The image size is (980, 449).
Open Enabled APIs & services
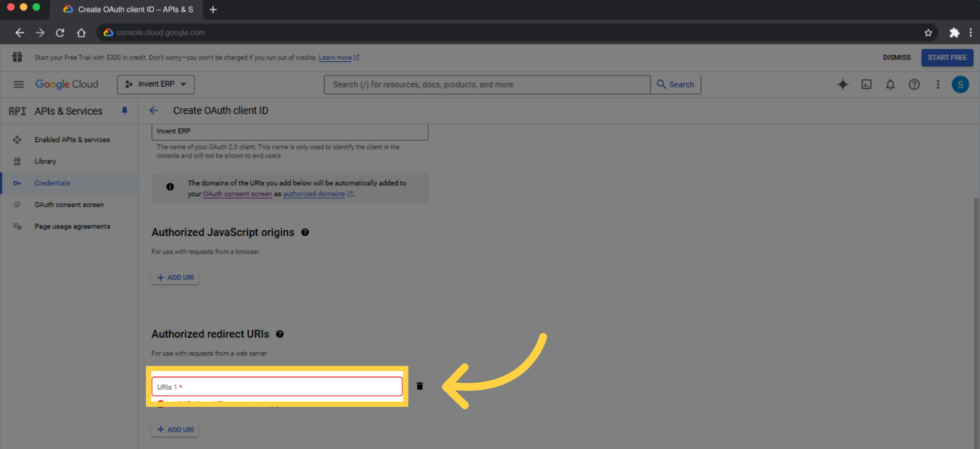(69, 140)
